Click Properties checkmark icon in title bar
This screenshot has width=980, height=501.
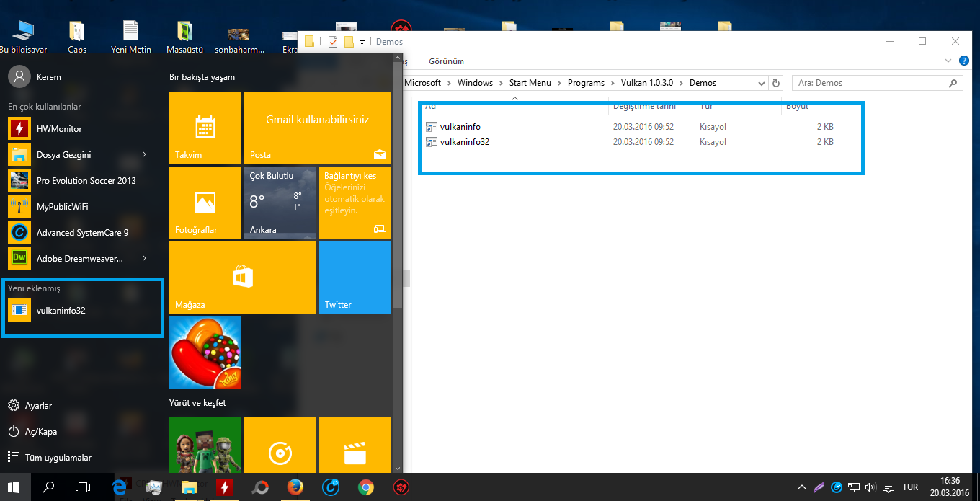pos(332,42)
